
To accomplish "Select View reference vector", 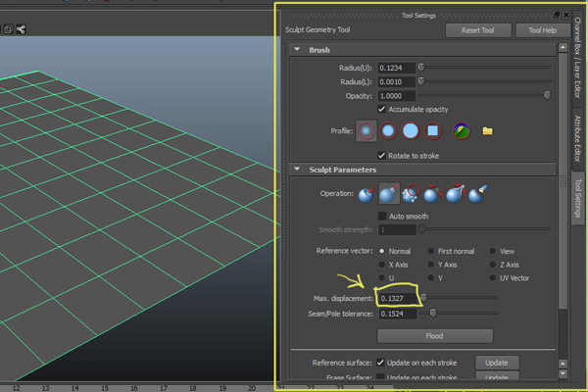I will point(492,251).
